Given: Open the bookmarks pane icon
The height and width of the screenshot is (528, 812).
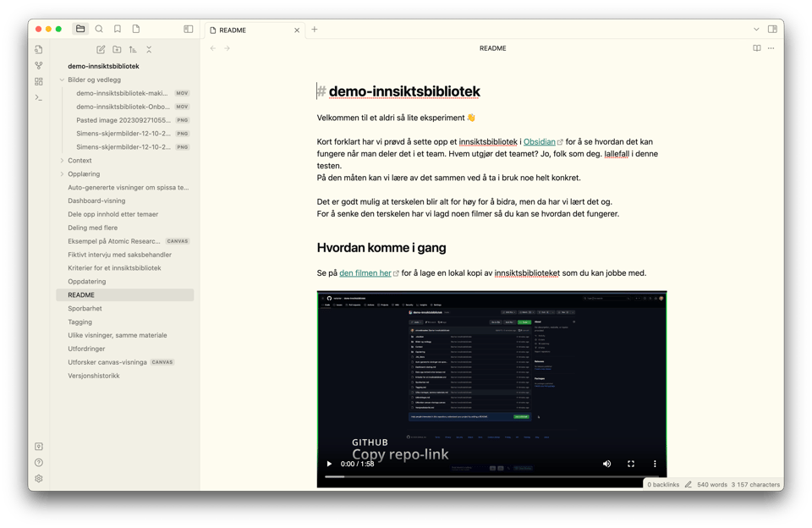Looking at the screenshot, I should pyautogui.click(x=118, y=30).
